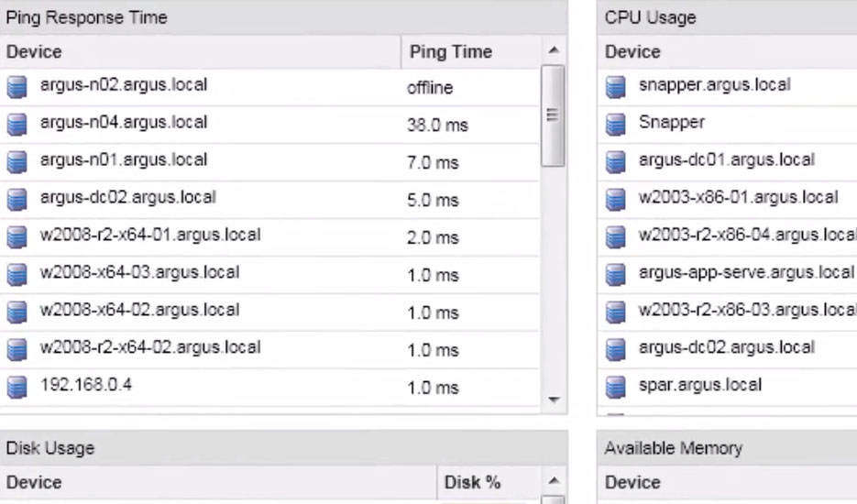
Task: Click the Ping list scroll down arrow
Action: [x=552, y=400]
